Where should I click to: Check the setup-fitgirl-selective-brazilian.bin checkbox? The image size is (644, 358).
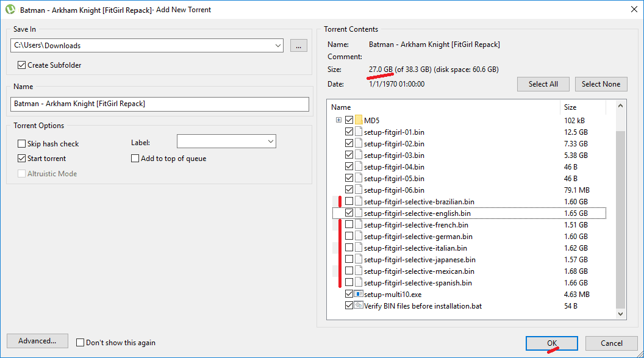point(349,201)
